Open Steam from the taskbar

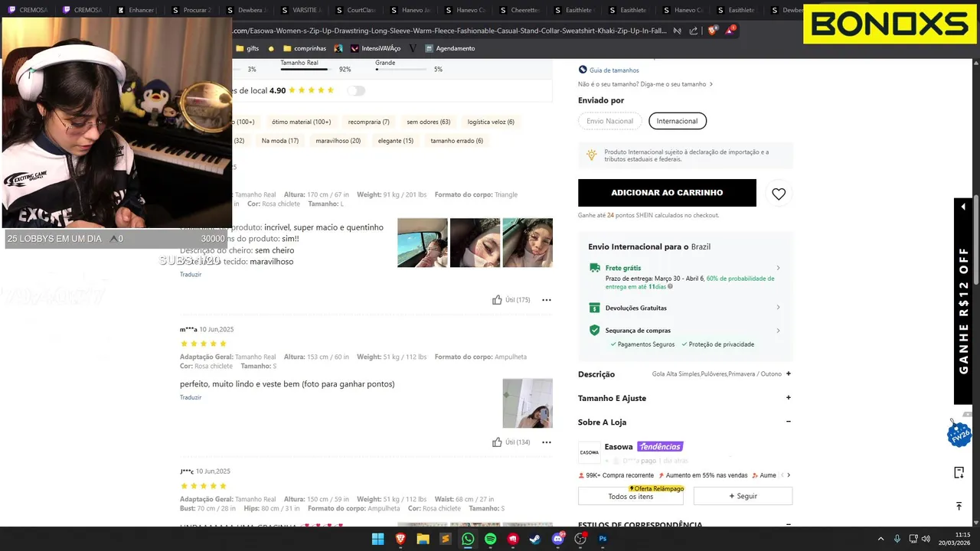coord(535,539)
